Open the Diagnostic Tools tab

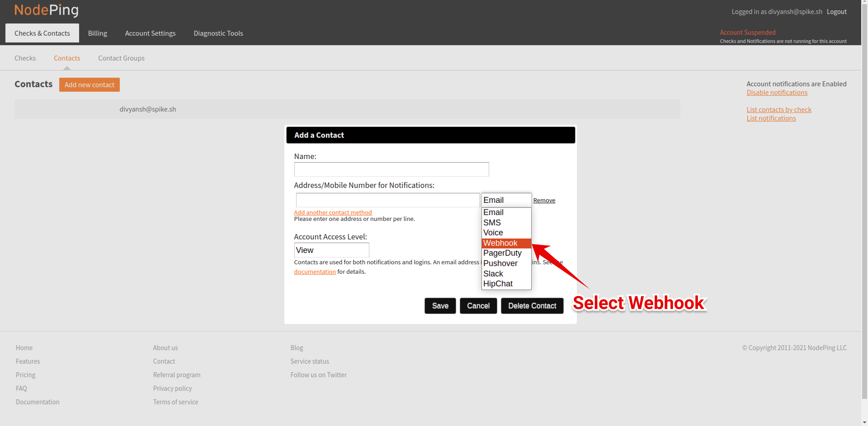(218, 33)
